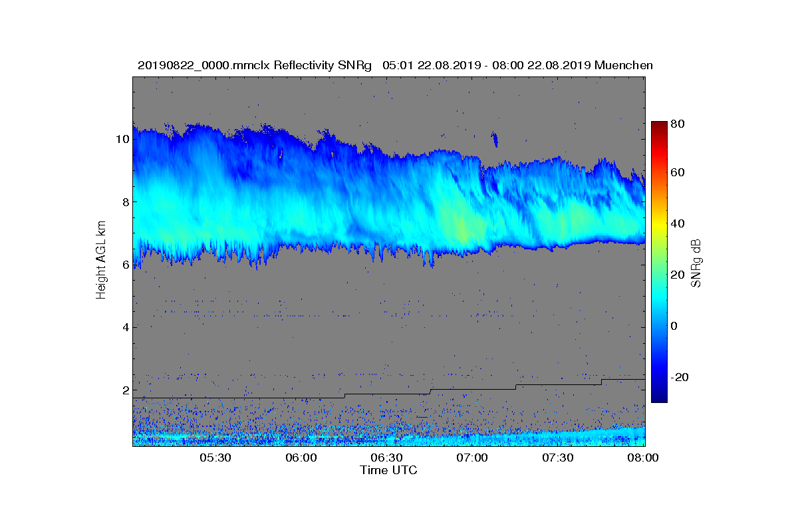This screenshot has width=798, height=532.
Task: Click the small isolated echo blob above the cloud top
Action: tap(494, 139)
